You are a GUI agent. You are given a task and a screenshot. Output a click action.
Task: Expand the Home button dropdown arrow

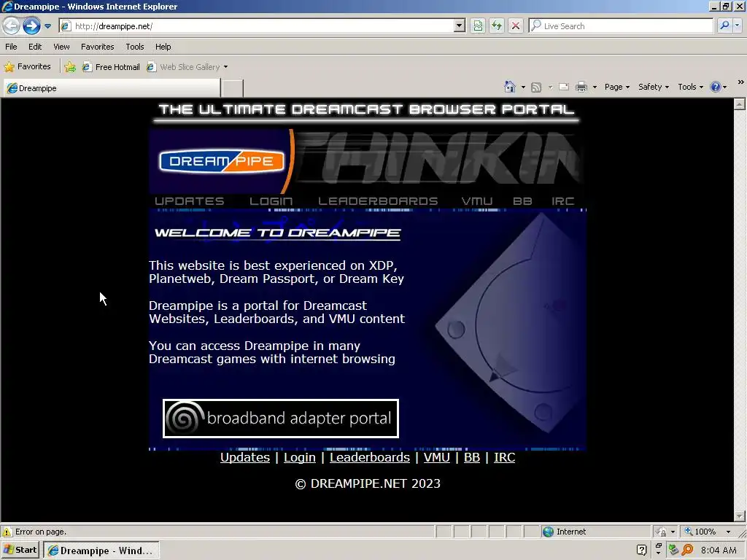click(523, 87)
